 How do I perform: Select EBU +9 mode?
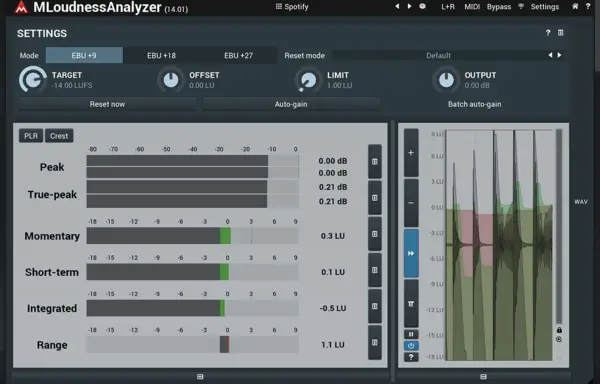click(84, 55)
